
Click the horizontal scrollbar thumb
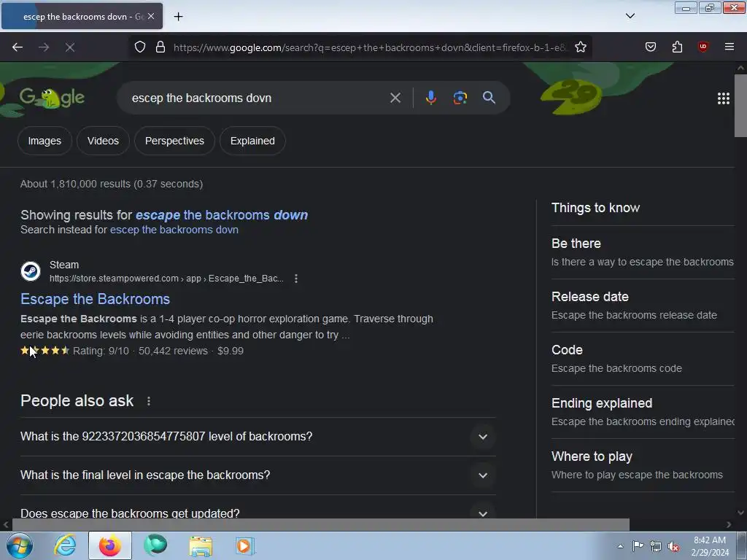(321, 525)
